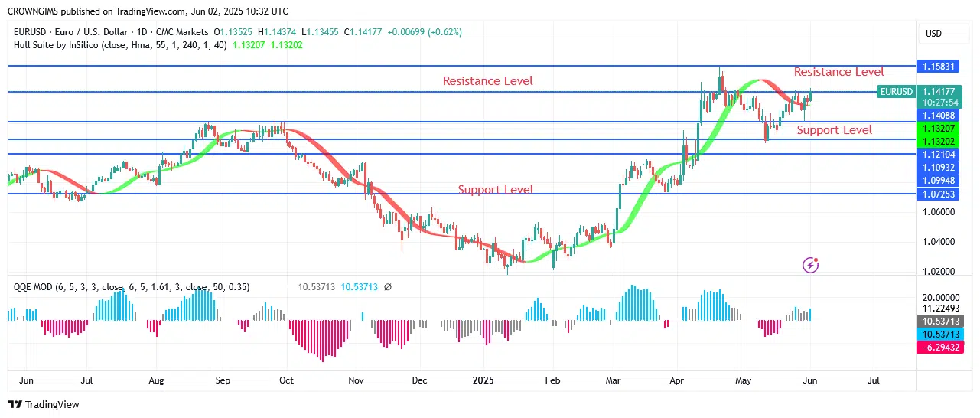Click the upper-right Resistance Level text label
Viewport: 980px width, 418px height.
(x=838, y=72)
